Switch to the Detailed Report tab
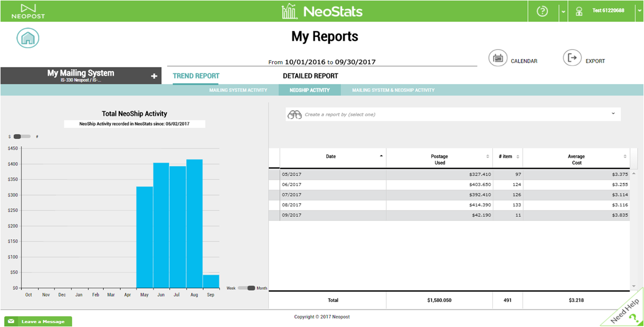The image size is (644, 327). coord(311,76)
